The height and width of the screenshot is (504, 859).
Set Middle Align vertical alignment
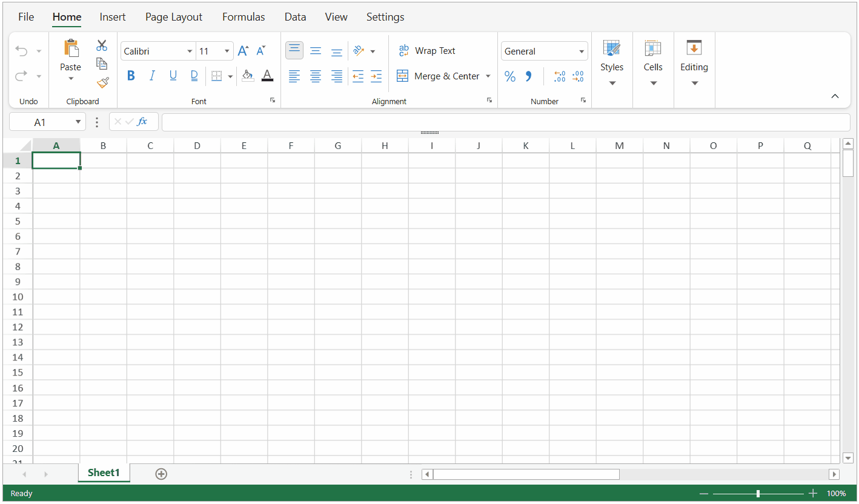pos(316,51)
